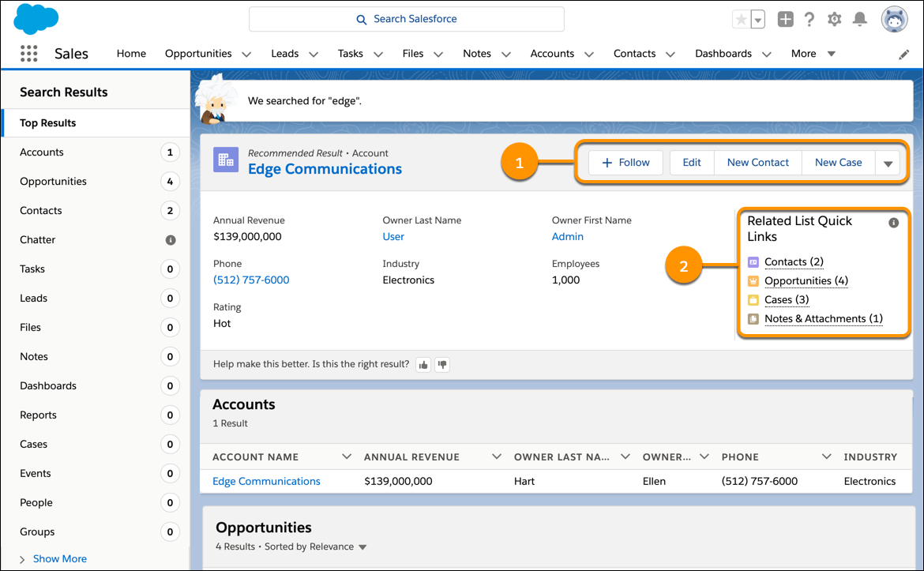Open the Help question mark icon

809,20
